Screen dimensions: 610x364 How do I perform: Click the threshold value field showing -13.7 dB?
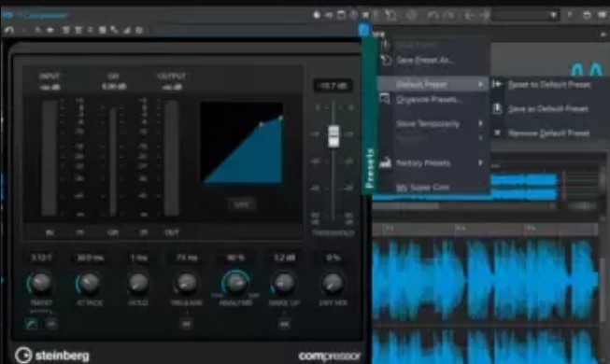pos(333,86)
